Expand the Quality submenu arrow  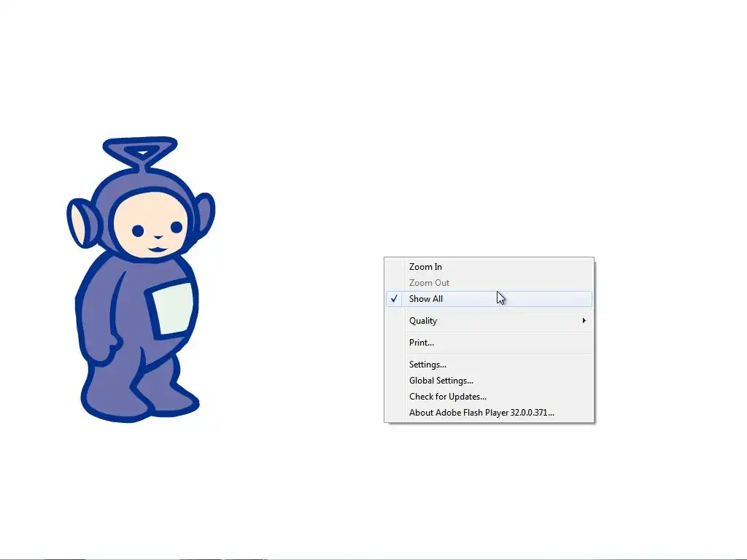click(x=584, y=321)
